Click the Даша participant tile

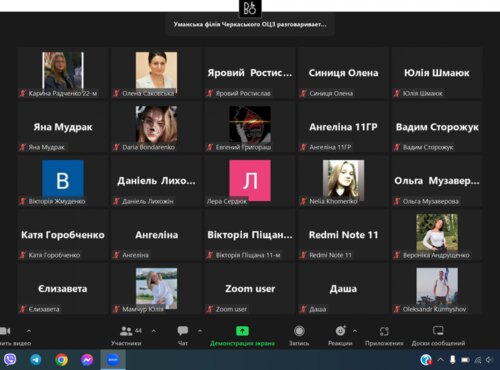343,289
